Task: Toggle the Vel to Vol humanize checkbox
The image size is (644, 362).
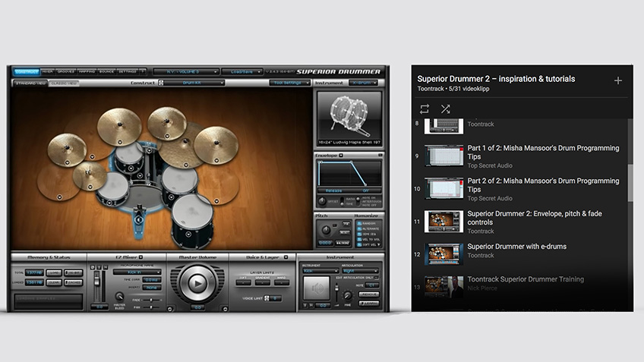Action: tap(359, 239)
